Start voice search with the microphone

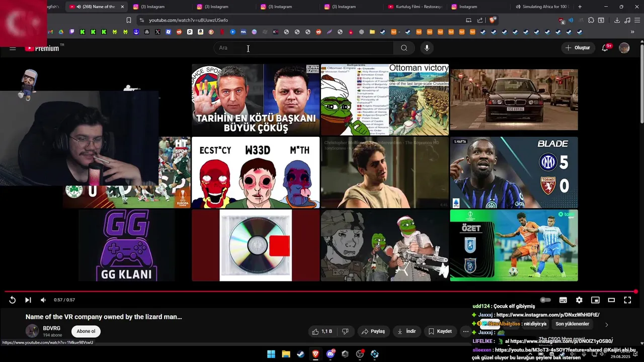click(427, 48)
